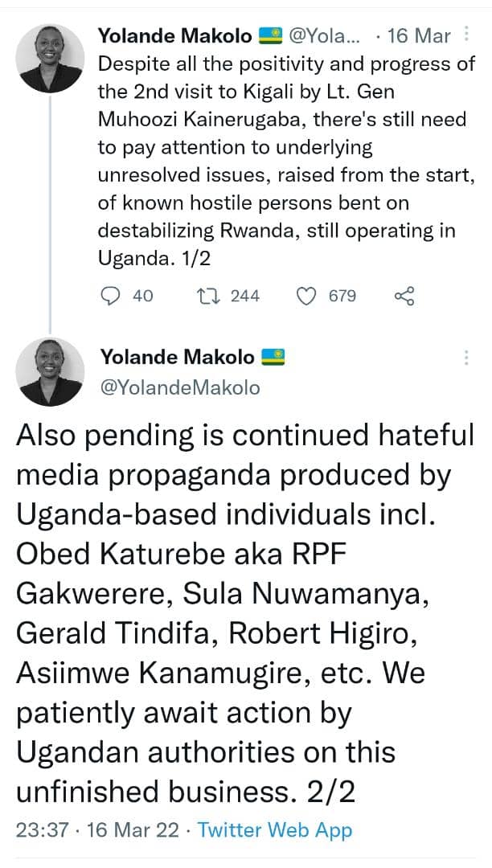The image size is (492, 868).
Task: Open more options on the first tweet
Action: pos(469,35)
